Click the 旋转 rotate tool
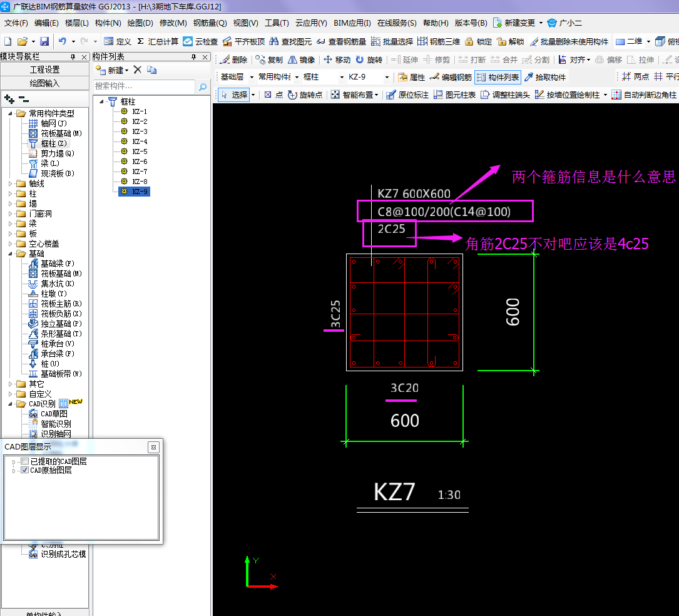This screenshot has width=679, height=616. (369, 59)
